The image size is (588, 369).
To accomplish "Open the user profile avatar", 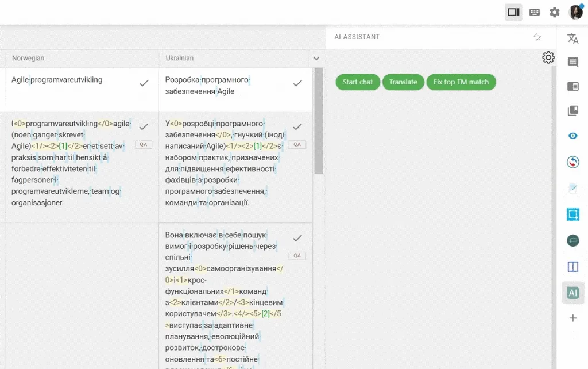I will pos(575,11).
